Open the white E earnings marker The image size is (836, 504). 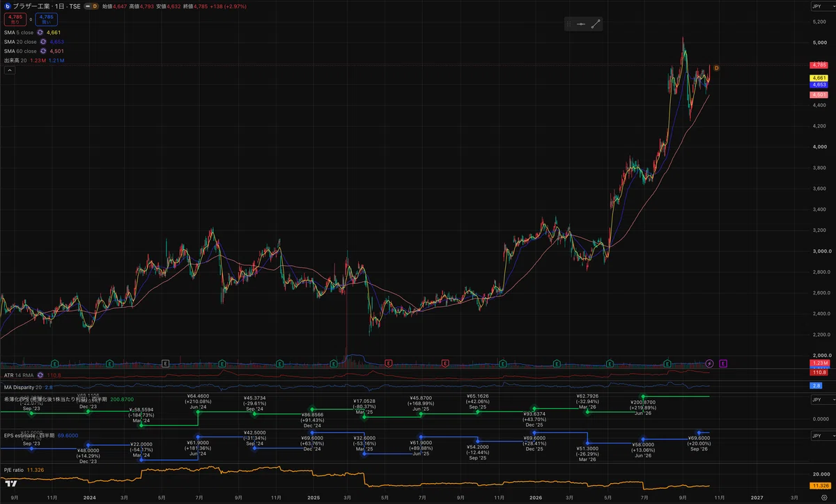[x=166, y=363]
